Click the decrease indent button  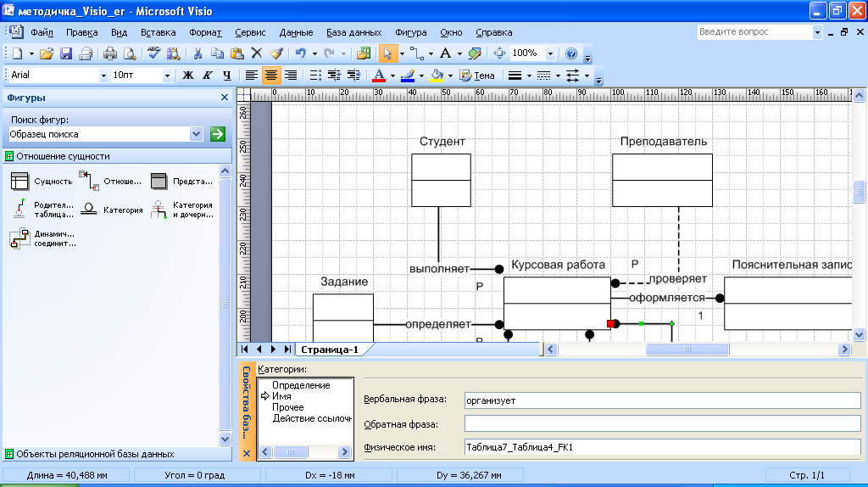pos(334,76)
